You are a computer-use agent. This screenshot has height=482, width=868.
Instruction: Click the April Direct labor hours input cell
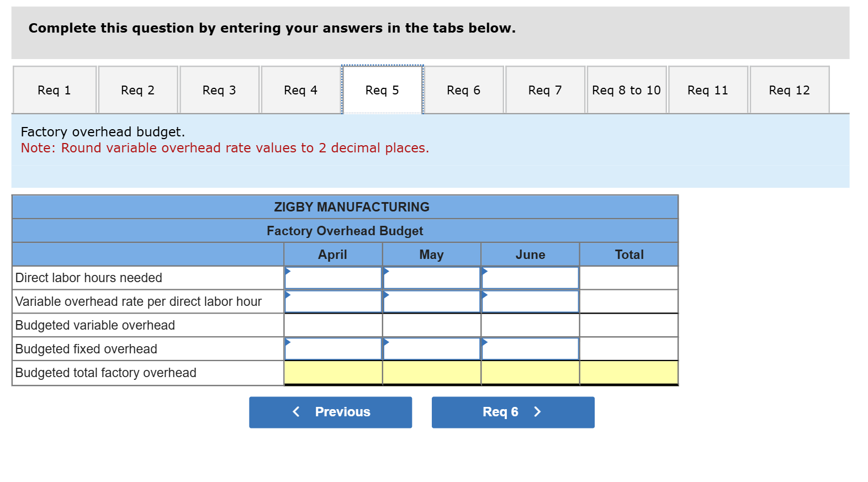[x=332, y=278]
